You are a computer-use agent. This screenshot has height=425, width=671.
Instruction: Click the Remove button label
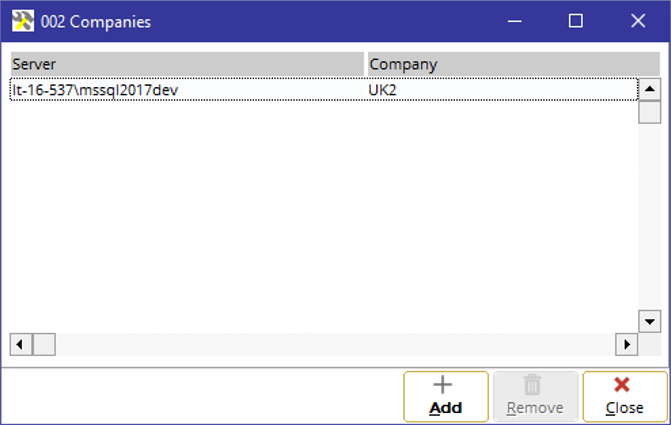[x=535, y=408]
